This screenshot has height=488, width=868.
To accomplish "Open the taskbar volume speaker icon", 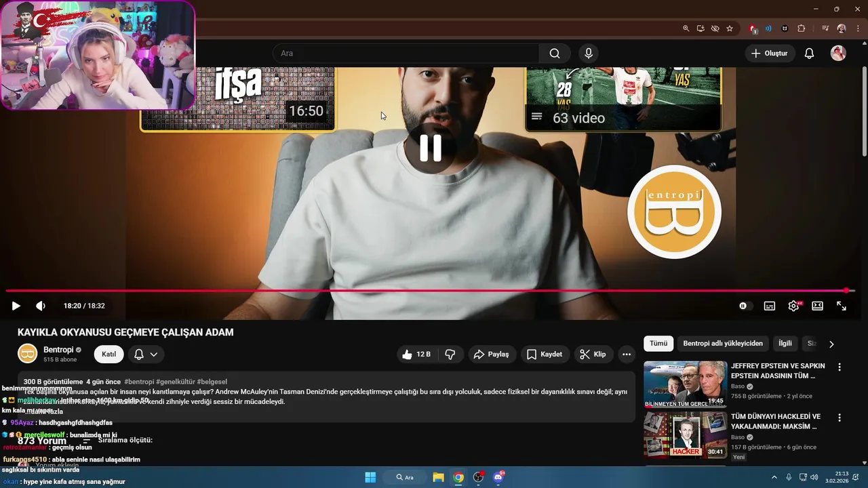I will click(x=814, y=477).
